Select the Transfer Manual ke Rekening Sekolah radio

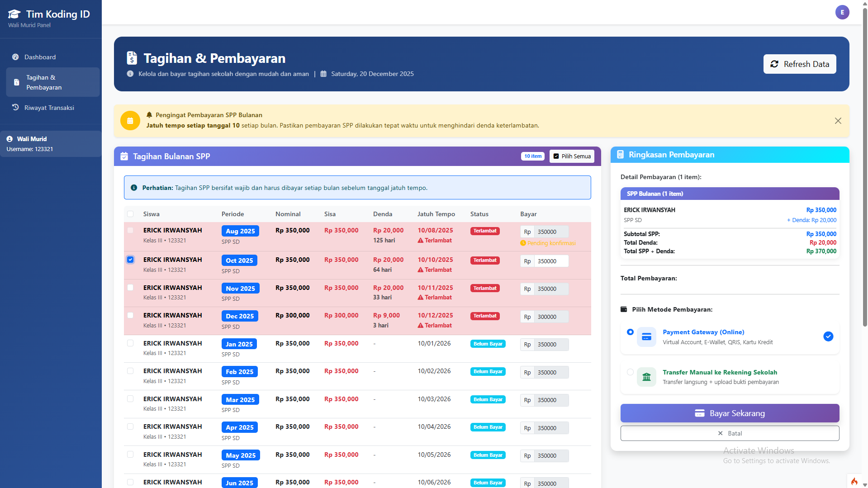tap(630, 372)
